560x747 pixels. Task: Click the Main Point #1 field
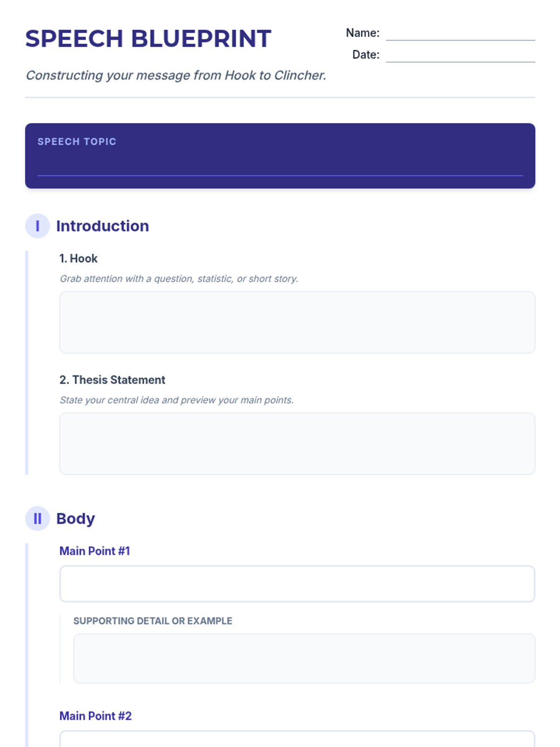(297, 584)
